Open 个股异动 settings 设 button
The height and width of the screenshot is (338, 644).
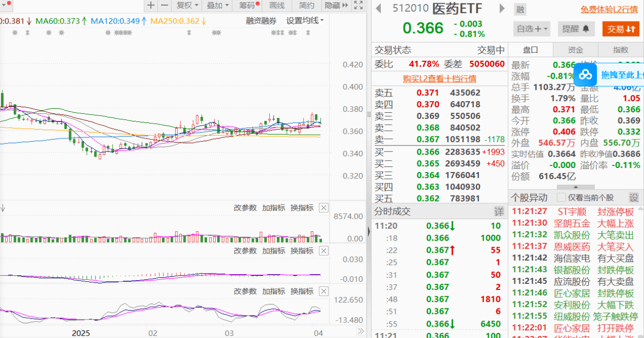[x=634, y=198]
